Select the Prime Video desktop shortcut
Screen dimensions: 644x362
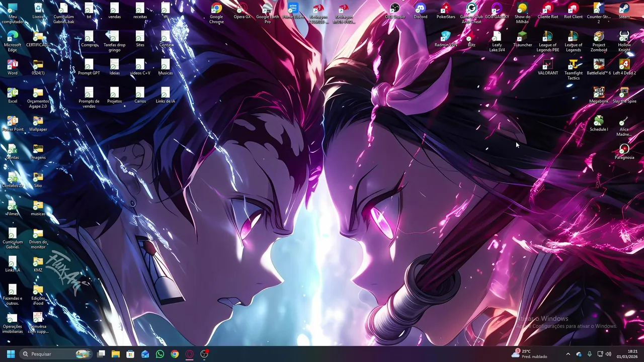[x=293, y=11]
